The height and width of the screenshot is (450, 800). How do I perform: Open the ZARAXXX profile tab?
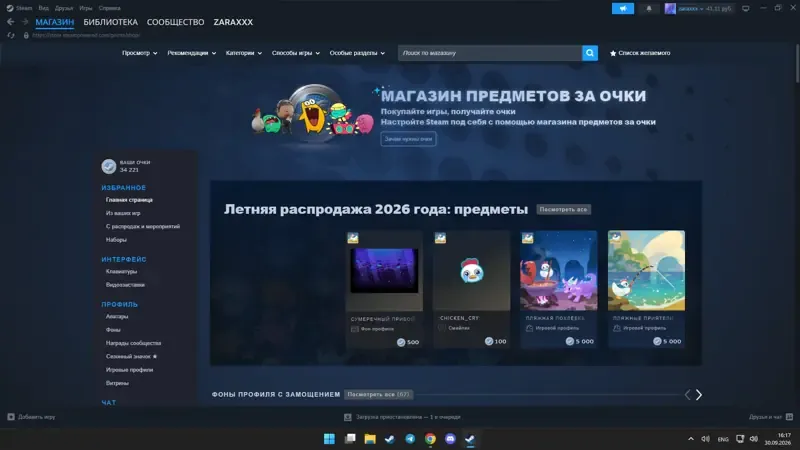tap(233, 22)
